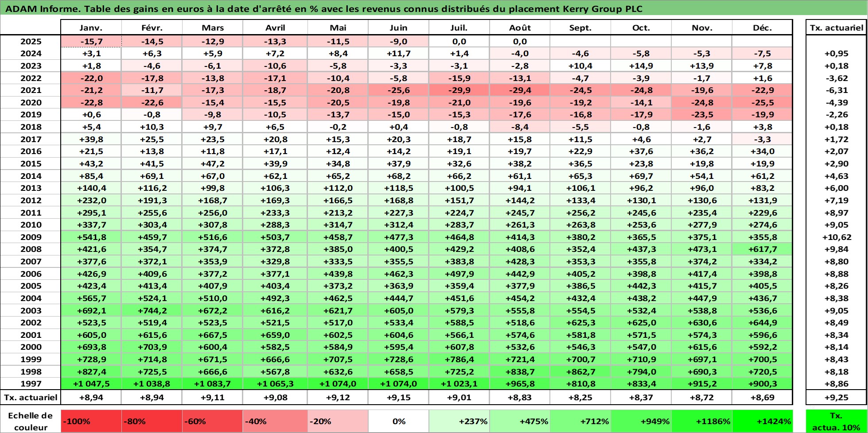868x433 pixels.
Task: Click the 'Déc.' column header
Action: click(762, 27)
